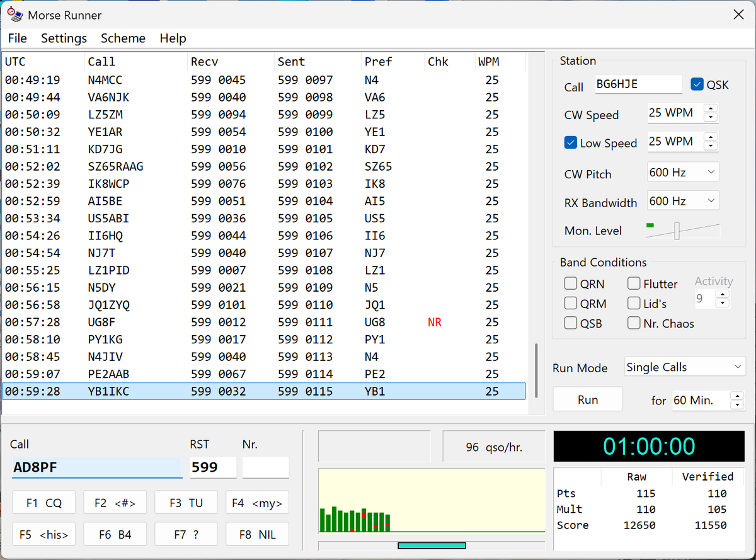Click the F6 B4 button

pos(115,534)
